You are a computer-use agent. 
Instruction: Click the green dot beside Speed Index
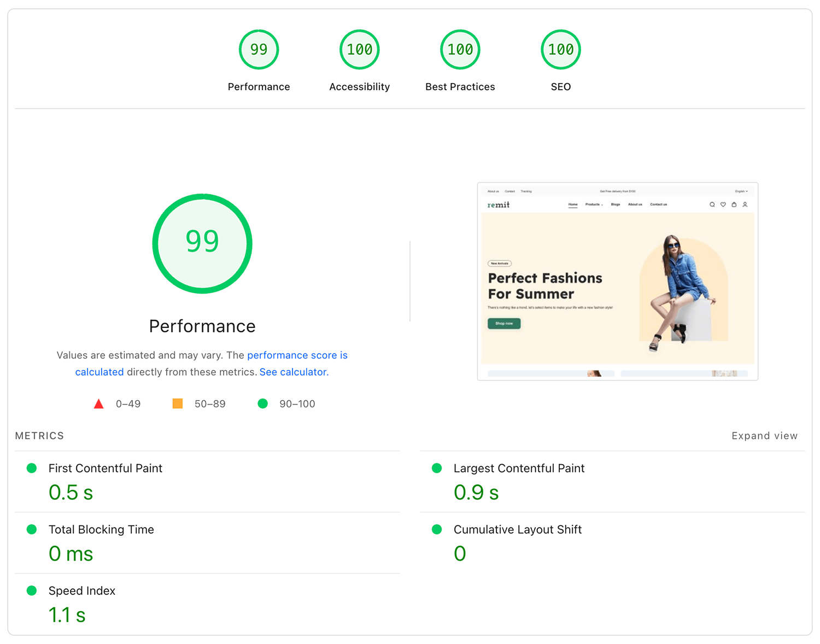pyautogui.click(x=32, y=591)
